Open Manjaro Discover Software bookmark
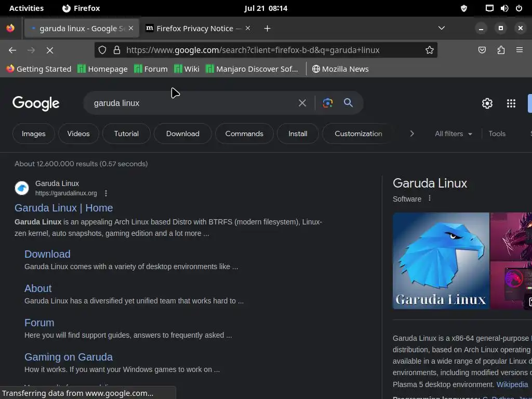Screen dimensions: 532x399 [x=252, y=69]
